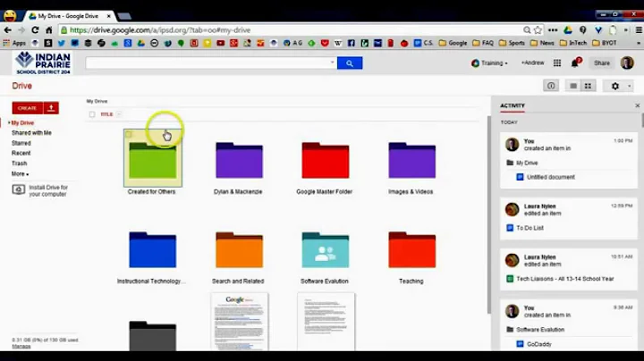Open the Starred section
The width and height of the screenshot is (644, 361).
21,143
